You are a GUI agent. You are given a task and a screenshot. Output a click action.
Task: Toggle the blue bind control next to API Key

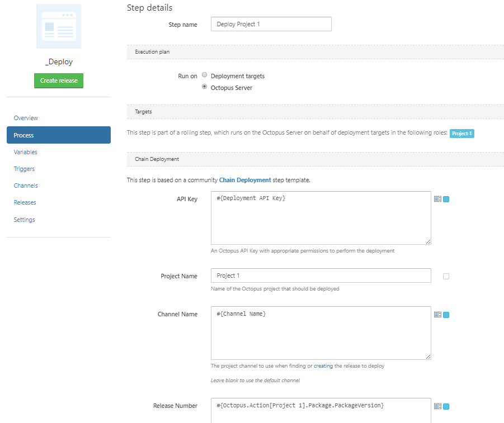pos(446,199)
